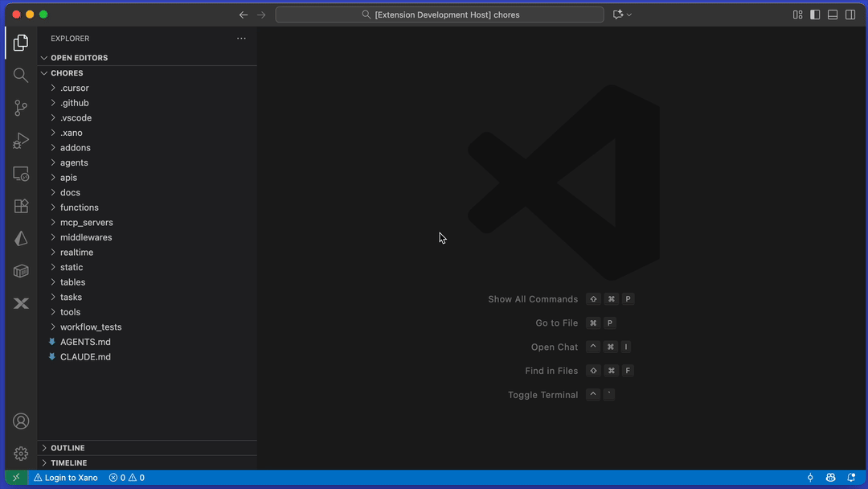Open the Xano X icon in activity bar

(x=21, y=303)
